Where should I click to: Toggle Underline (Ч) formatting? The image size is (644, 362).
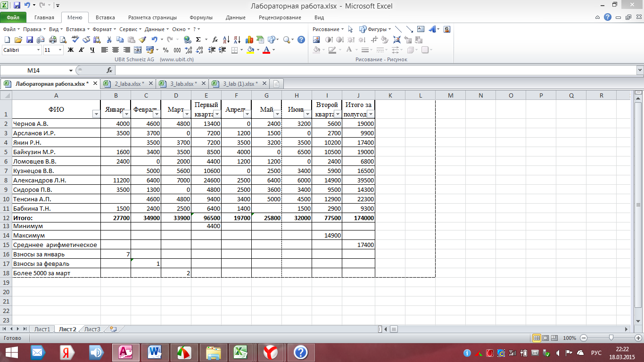[92, 49]
